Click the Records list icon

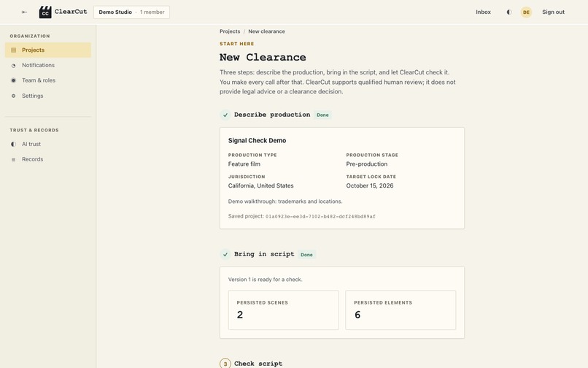tap(14, 160)
